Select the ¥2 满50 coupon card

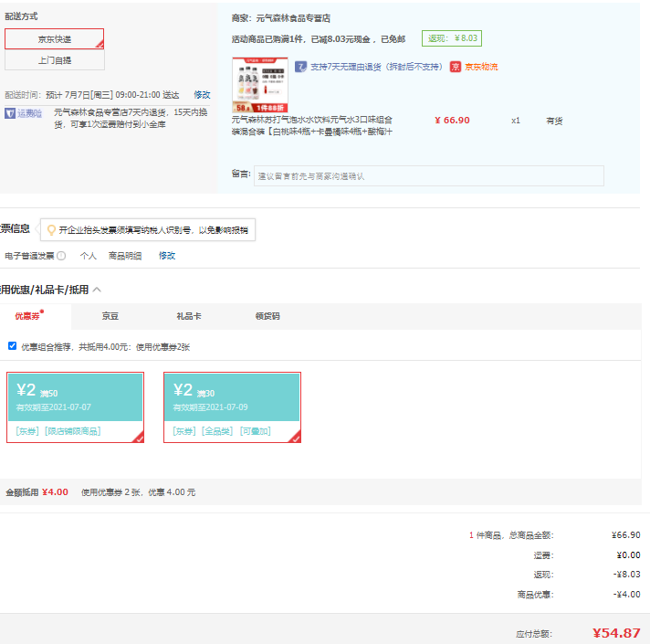(x=75, y=406)
